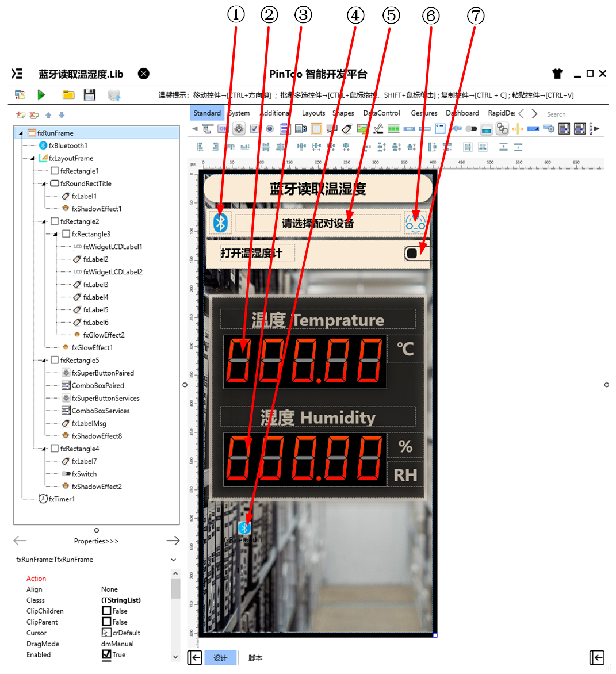Viewport: 616px width, 674px height.
Task: Toggle the 打开温湿度计 switch on the form
Action: pos(416,253)
